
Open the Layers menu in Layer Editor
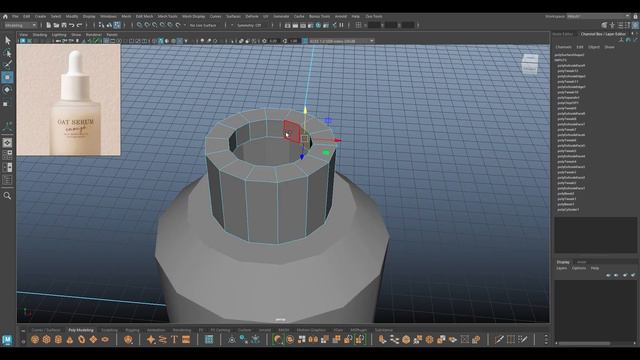(x=562, y=268)
